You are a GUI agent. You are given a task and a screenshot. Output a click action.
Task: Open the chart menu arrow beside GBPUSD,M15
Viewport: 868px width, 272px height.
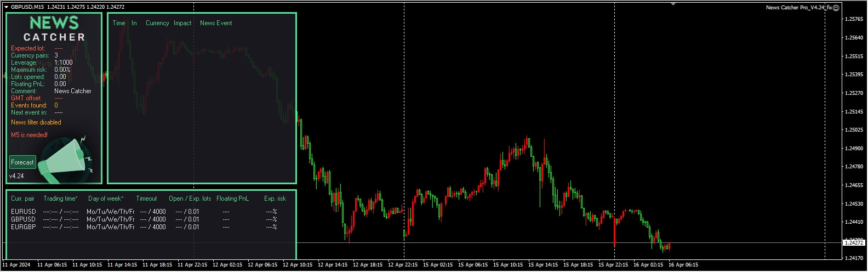(6, 7)
